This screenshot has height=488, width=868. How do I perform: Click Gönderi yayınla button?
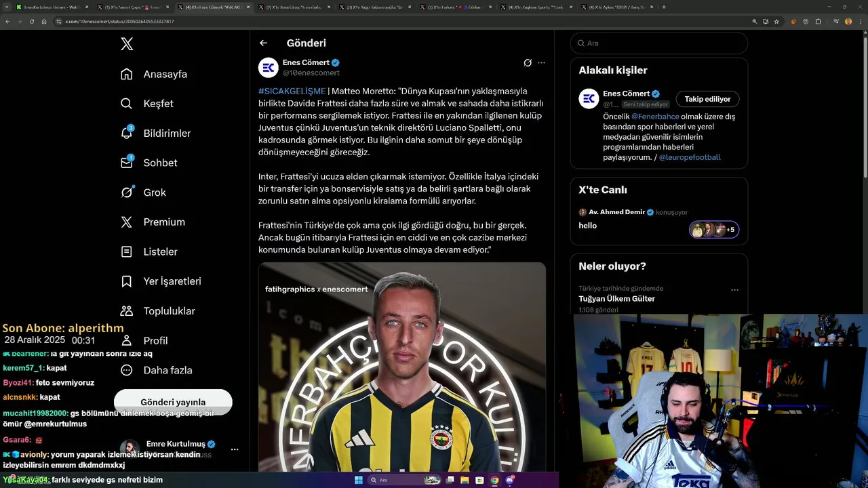[x=173, y=402]
